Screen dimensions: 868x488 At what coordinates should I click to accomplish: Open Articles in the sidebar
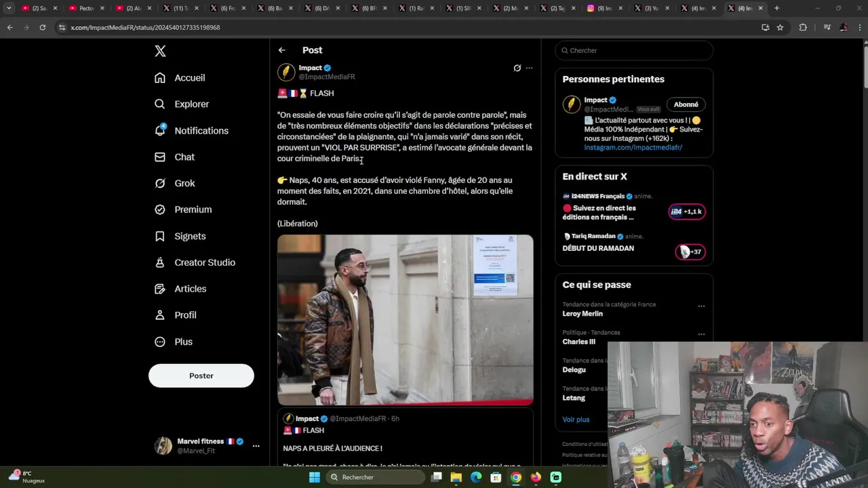(x=180, y=289)
